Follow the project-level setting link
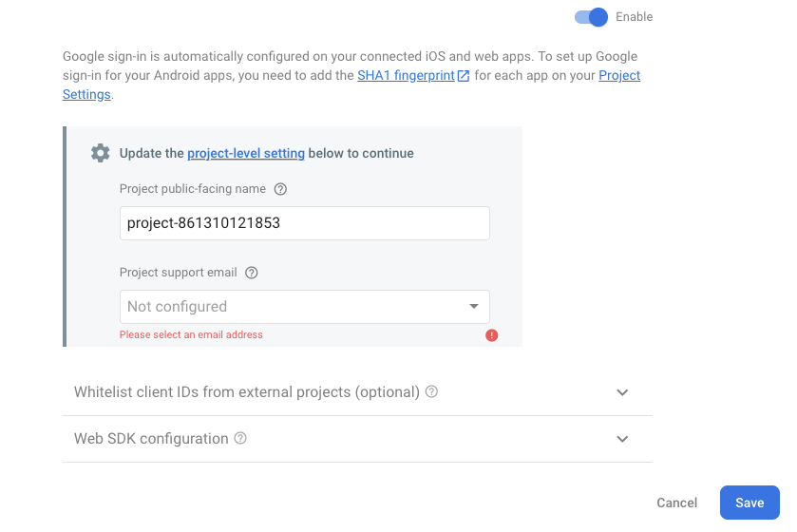Image resolution: width=797 pixels, height=532 pixels. pos(246,153)
